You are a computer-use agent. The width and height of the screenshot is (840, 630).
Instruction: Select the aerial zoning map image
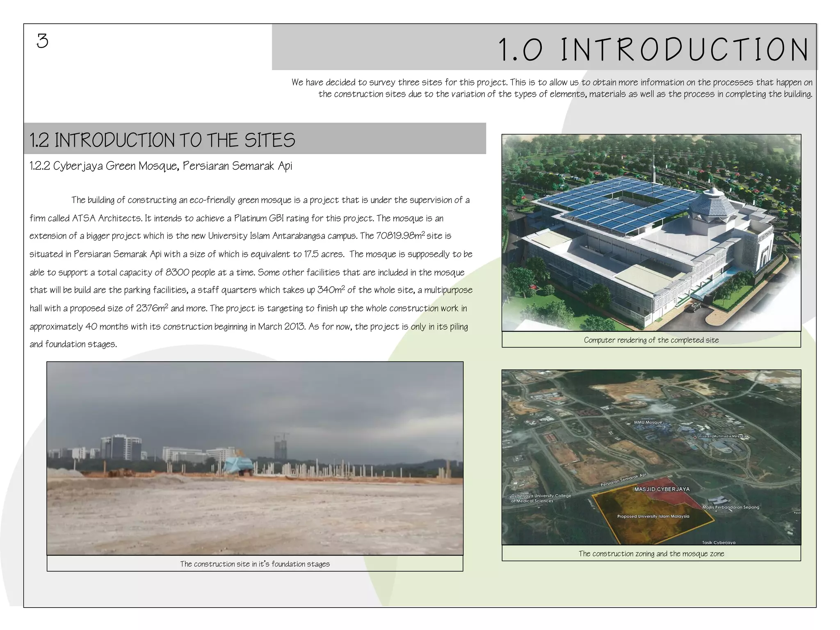click(x=651, y=457)
